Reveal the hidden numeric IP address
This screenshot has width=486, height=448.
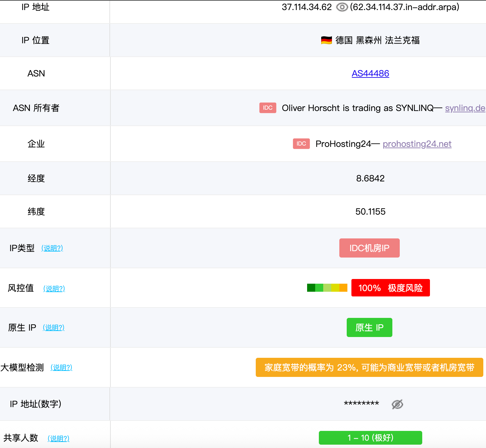pyautogui.click(x=397, y=404)
